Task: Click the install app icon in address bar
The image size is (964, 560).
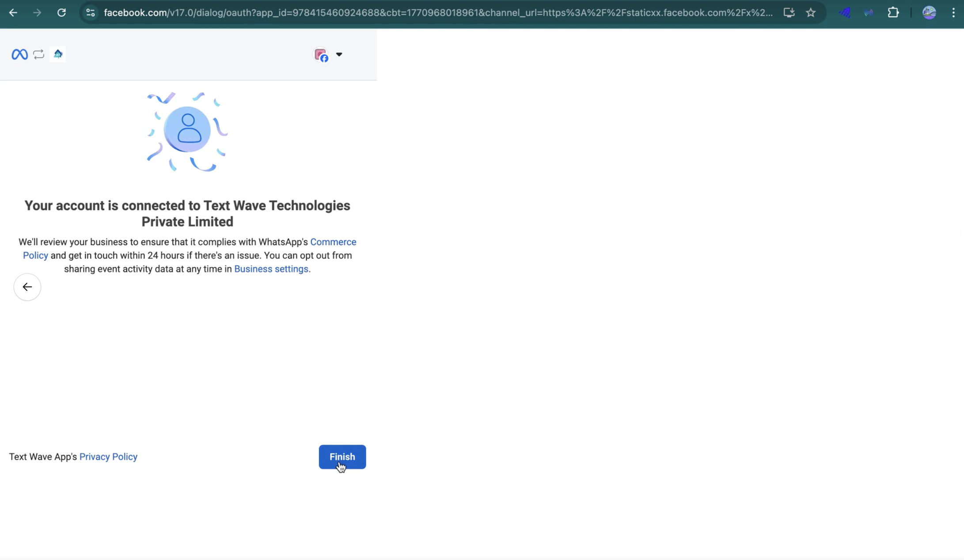Action: click(x=789, y=13)
